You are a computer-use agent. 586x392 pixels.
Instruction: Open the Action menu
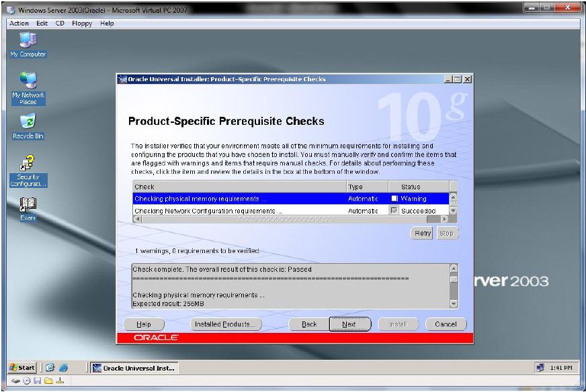(19, 23)
